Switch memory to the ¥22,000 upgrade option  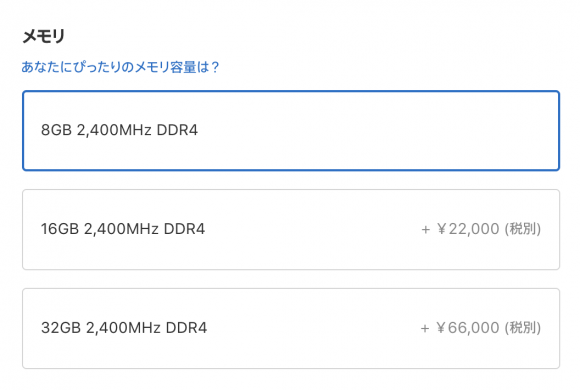click(291, 229)
